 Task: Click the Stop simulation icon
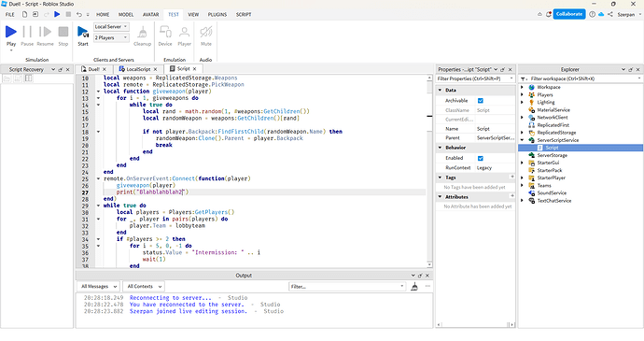coord(63,32)
